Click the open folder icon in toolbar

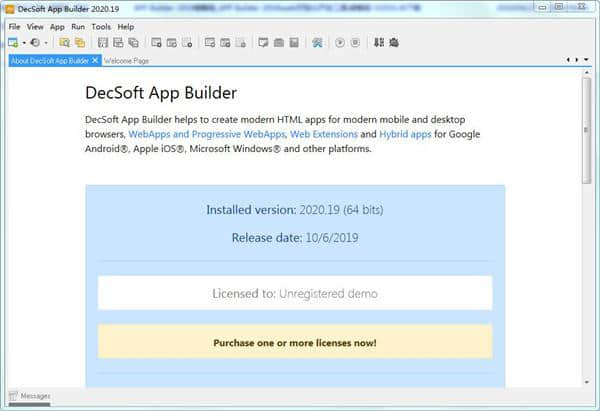64,43
